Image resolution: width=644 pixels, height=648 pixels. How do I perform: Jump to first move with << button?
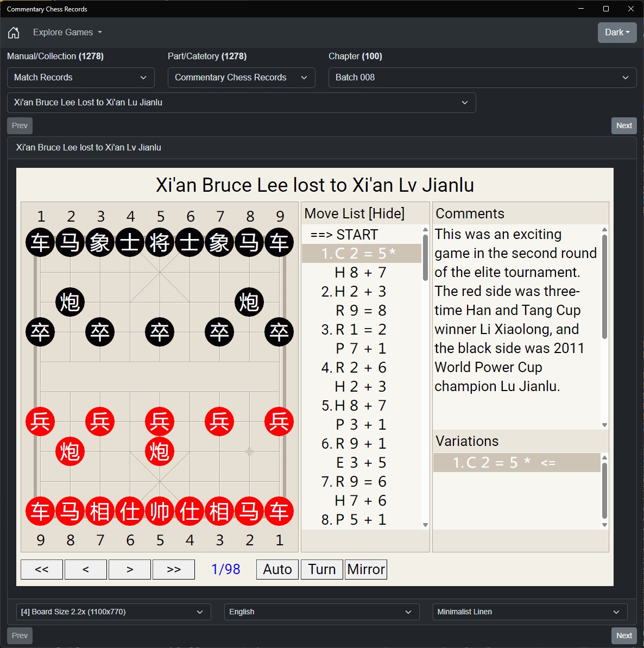pos(42,569)
